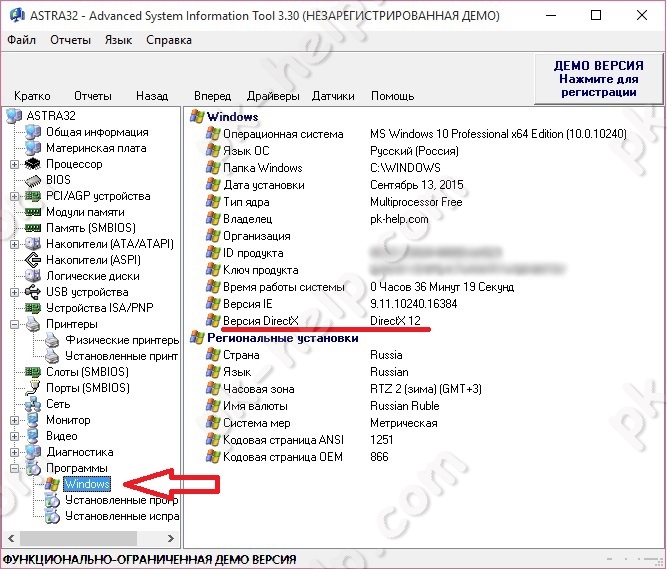667x569 pixels.
Task: Open the Язык menu
Action: tap(118, 40)
